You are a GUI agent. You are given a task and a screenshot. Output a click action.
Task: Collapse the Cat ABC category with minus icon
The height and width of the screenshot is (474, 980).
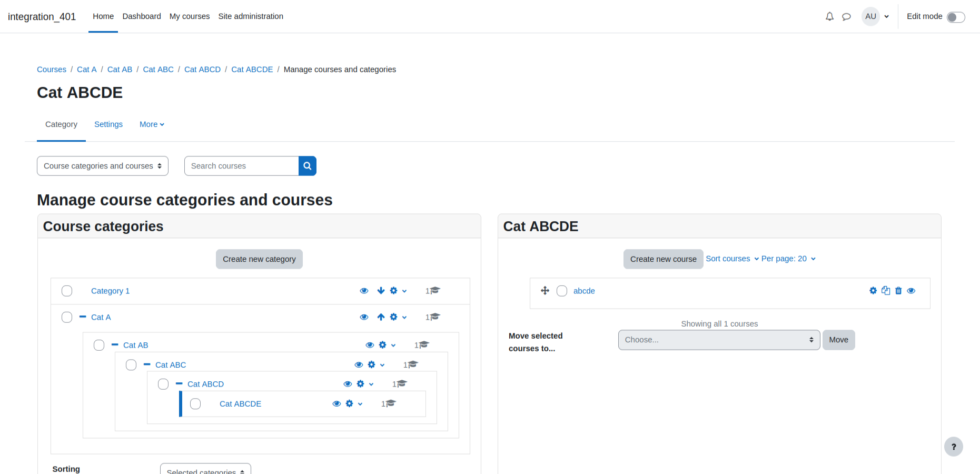(147, 364)
